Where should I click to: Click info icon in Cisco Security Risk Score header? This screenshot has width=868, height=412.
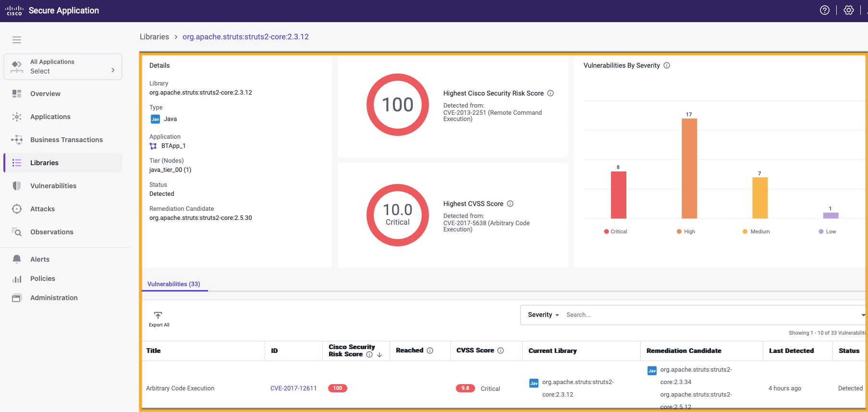[x=369, y=354]
